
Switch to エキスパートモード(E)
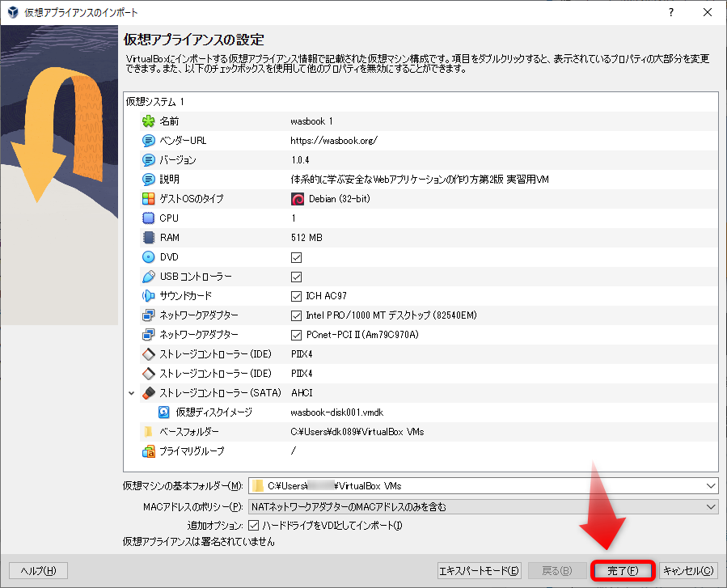[480, 571]
